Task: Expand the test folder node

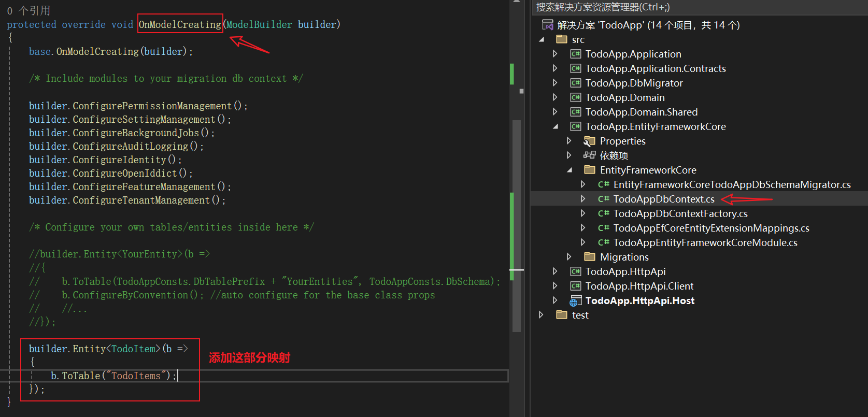Action: click(x=542, y=315)
